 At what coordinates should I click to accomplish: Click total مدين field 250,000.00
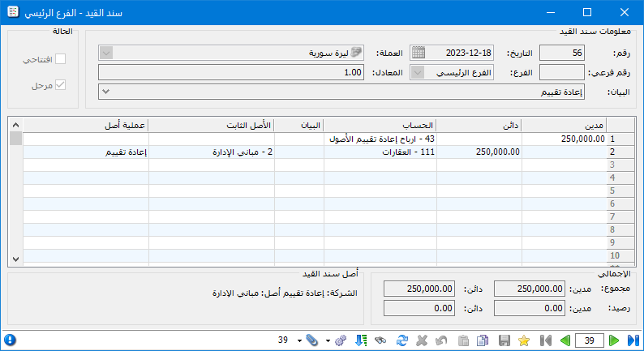(x=530, y=289)
